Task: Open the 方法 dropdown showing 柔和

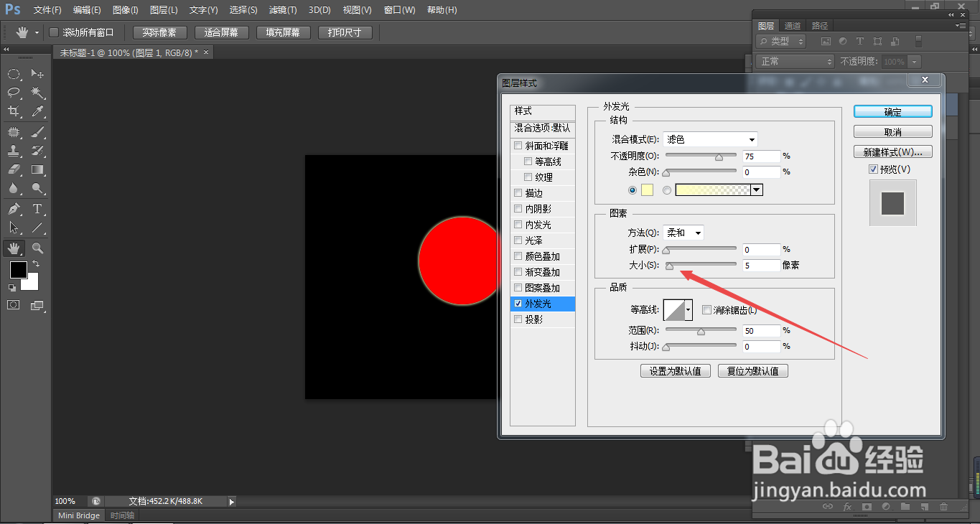Action: click(x=683, y=233)
